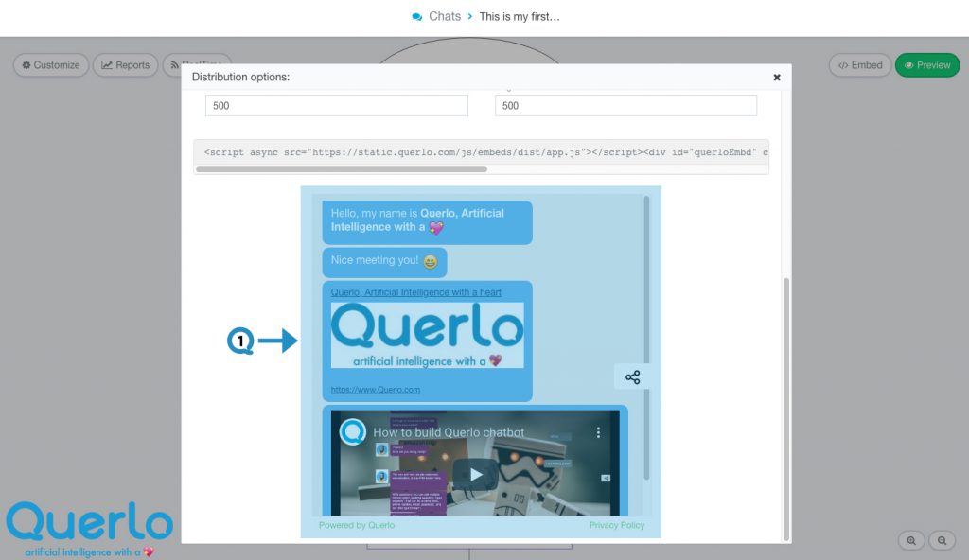Close the Distribution options dialog

tap(777, 78)
